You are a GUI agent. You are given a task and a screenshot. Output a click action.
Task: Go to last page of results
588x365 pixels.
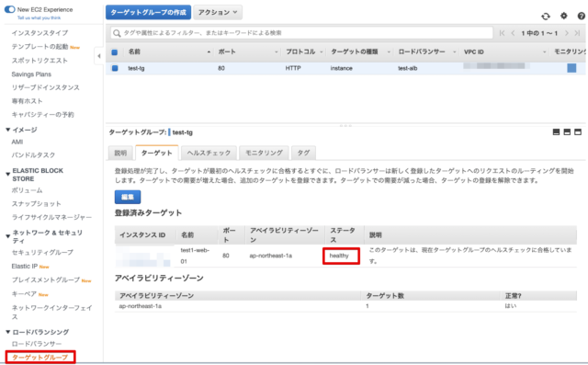tap(577, 33)
